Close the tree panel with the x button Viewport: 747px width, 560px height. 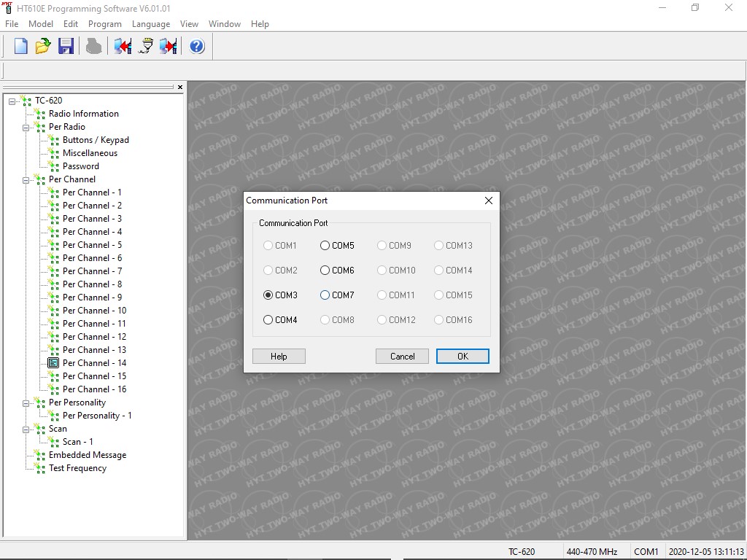click(x=180, y=87)
